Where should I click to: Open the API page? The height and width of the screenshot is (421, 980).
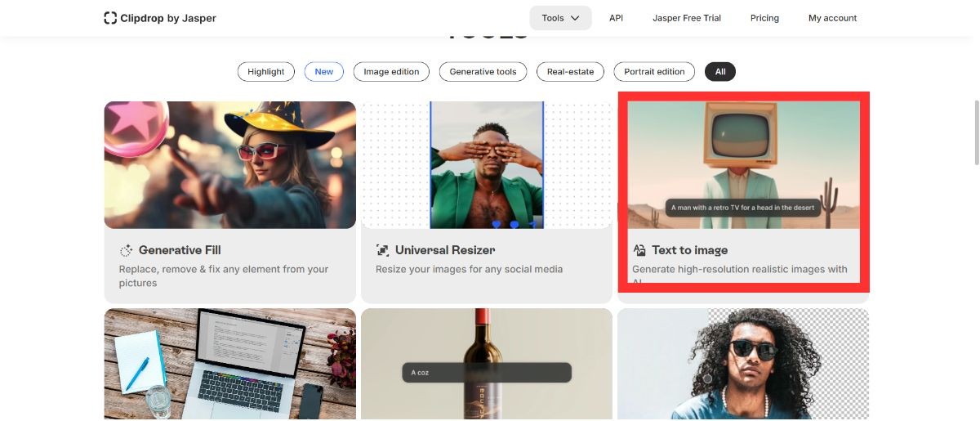616,18
